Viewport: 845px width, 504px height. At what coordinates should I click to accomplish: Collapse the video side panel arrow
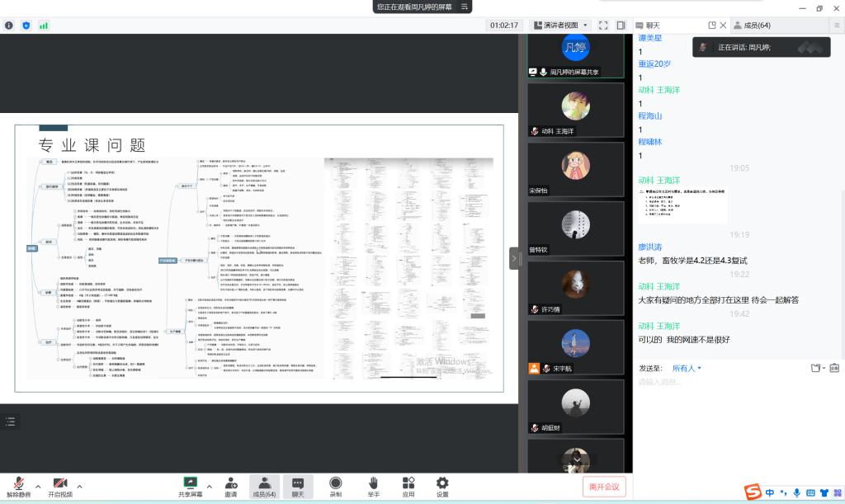click(515, 258)
